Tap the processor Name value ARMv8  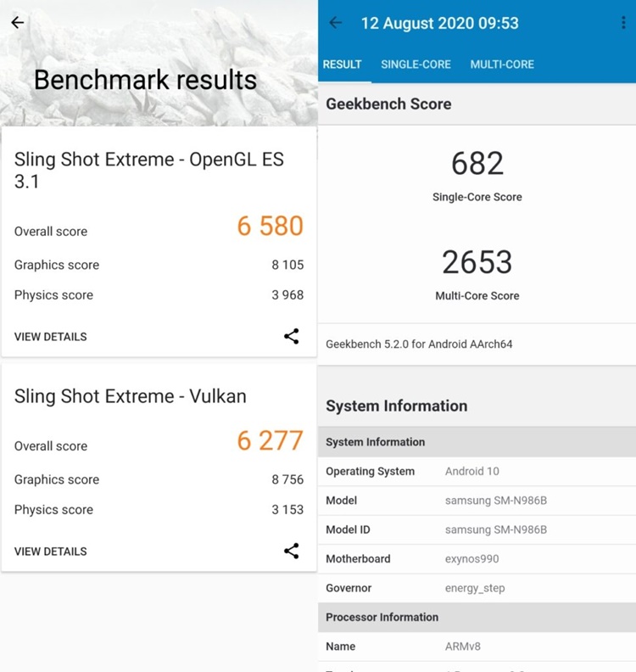coord(462,647)
